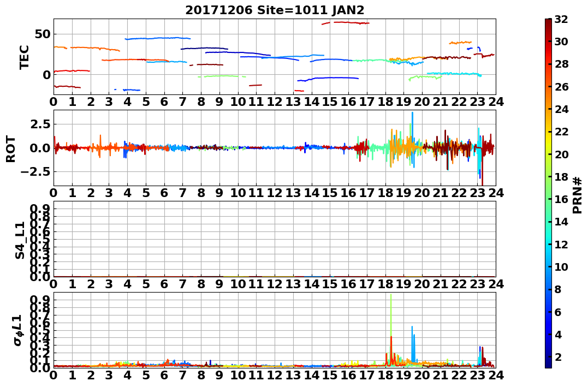Click hour 15 tick under the S4_L1 plot

330,284
